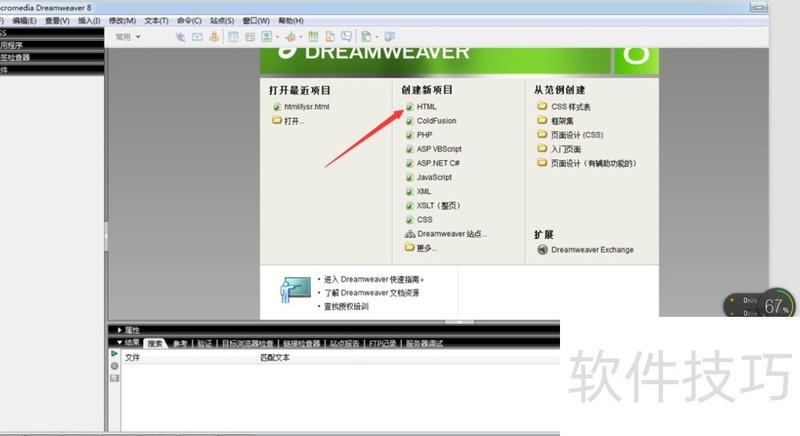Click green Find play button in Results panel
The image size is (800, 436).
point(114,353)
